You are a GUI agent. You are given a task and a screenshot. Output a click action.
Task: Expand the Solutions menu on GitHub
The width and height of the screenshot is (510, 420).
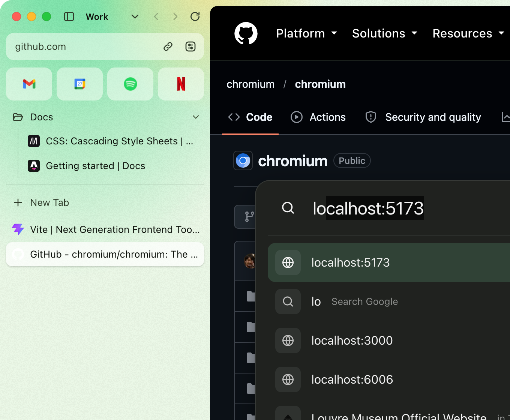[x=385, y=33]
